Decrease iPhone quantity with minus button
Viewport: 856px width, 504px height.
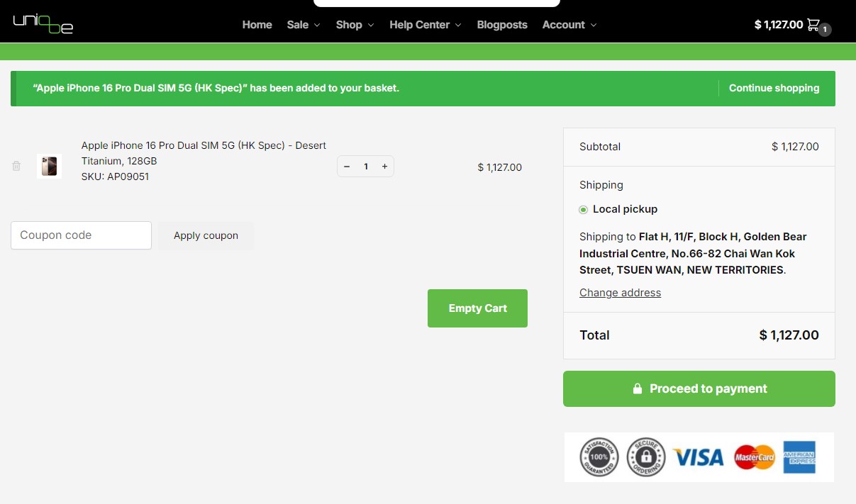[347, 167]
